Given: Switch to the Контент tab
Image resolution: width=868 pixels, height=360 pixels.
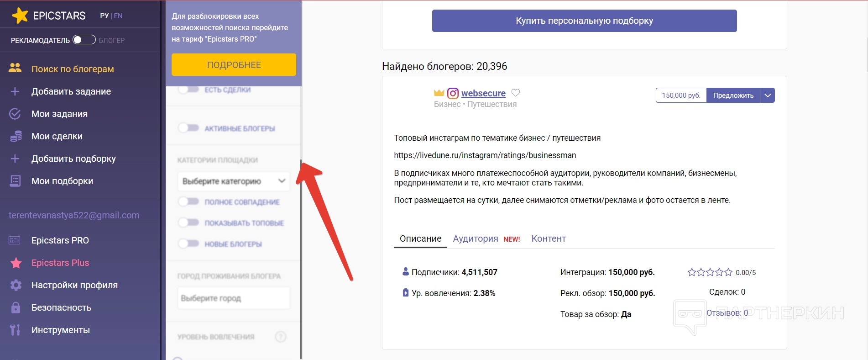Looking at the screenshot, I should [549, 238].
